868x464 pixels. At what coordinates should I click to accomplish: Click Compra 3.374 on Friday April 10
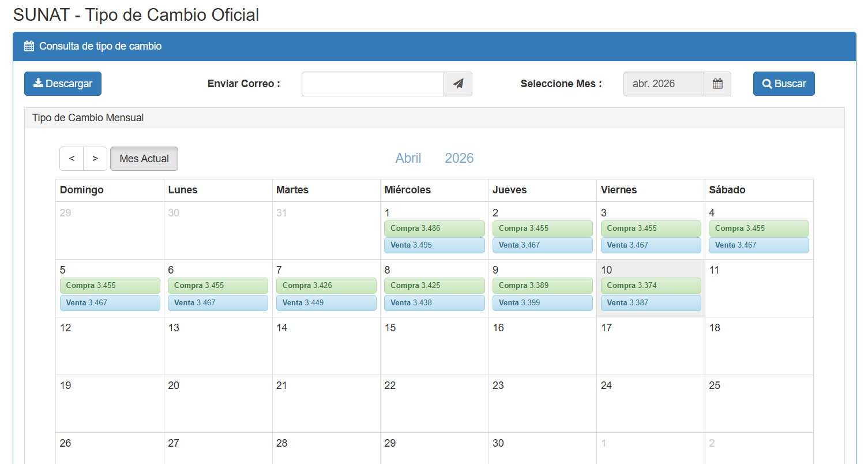[x=651, y=286]
